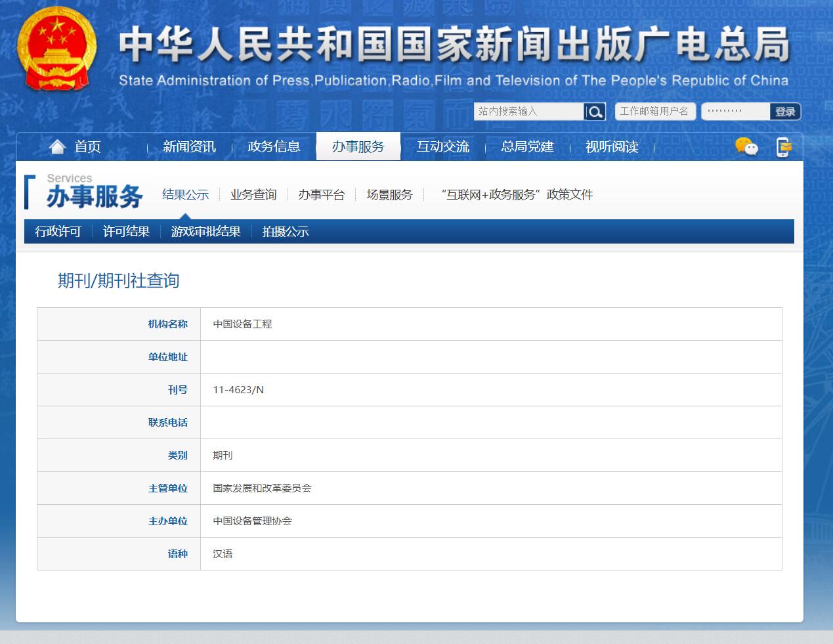Click the 中国设备管理协会 value
The height and width of the screenshot is (644, 833).
pyautogui.click(x=252, y=521)
